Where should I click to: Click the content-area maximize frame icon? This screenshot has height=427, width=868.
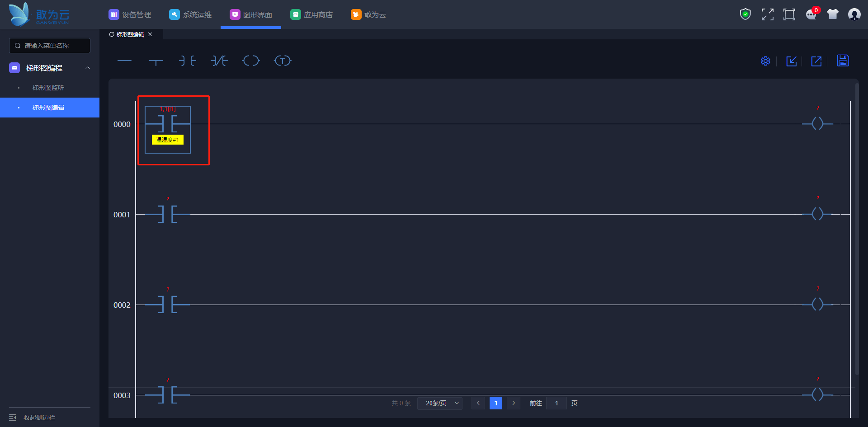pos(789,14)
